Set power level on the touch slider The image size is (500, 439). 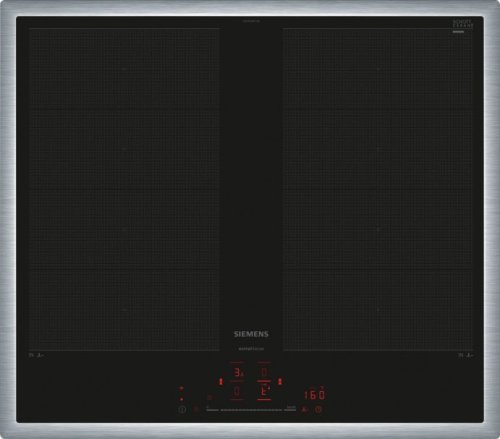pos(251,410)
